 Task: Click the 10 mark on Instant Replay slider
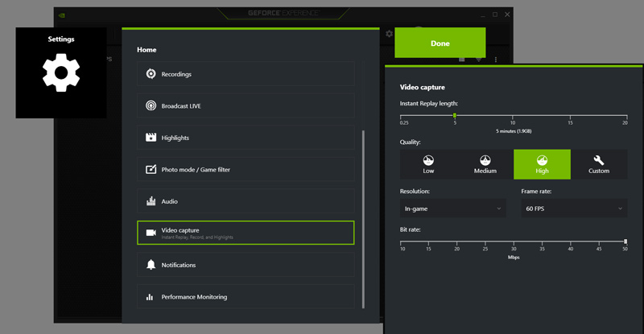(x=513, y=123)
